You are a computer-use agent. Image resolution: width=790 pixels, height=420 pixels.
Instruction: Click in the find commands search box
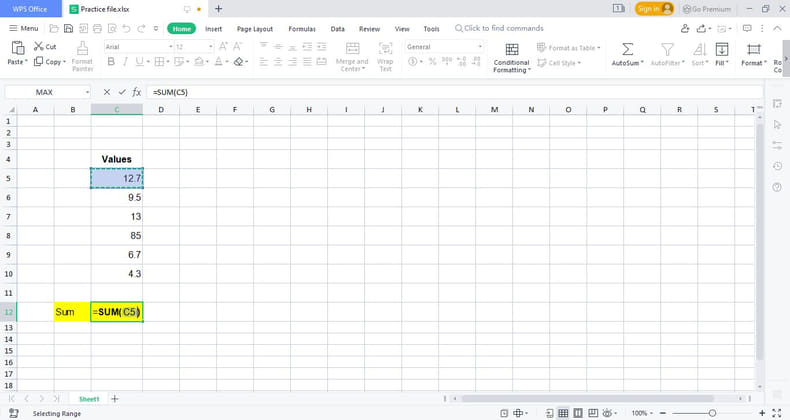(499, 28)
